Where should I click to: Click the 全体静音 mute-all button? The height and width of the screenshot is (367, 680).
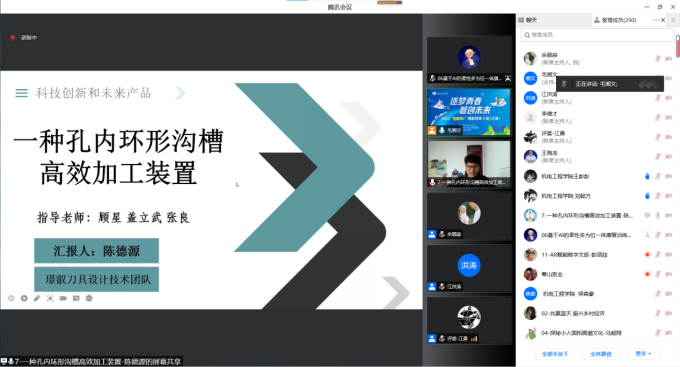pyautogui.click(x=601, y=354)
